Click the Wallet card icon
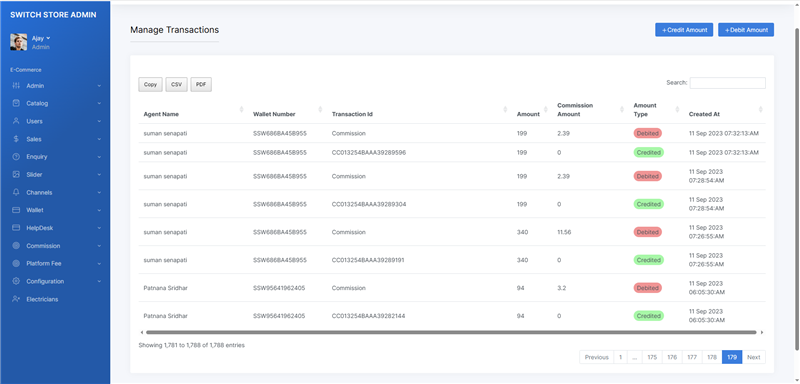The width and height of the screenshot is (800, 384). 16,210
